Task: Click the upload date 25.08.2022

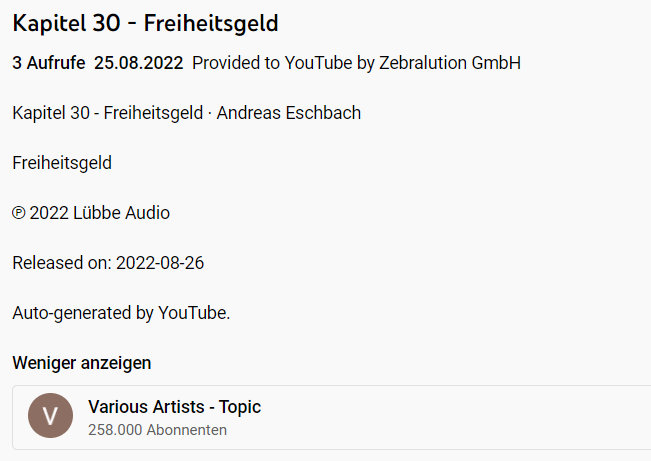Action: point(138,63)
